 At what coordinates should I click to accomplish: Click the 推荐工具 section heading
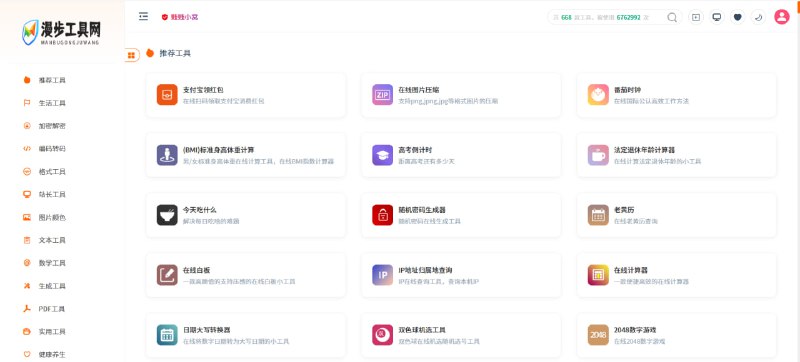175,53
